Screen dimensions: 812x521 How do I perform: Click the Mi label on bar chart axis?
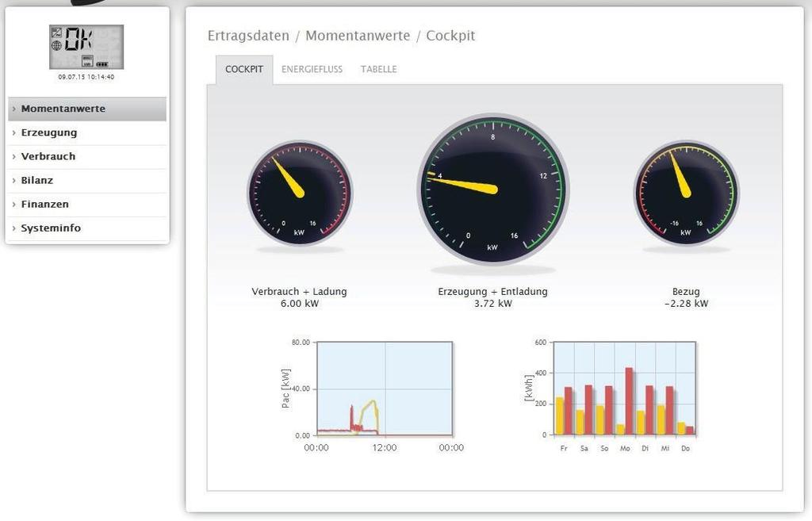(x=665, y=449)
